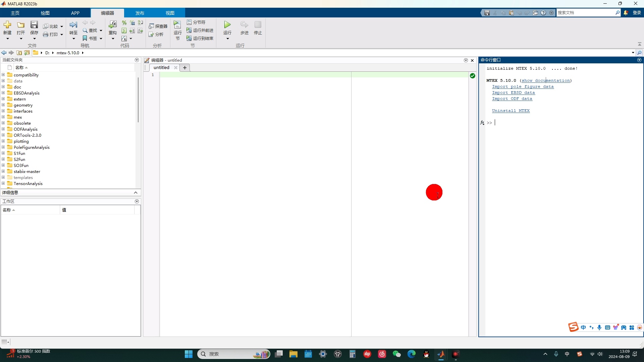
Task: Open the 打印 (Print) dropdown arrow
Action: 62,35
